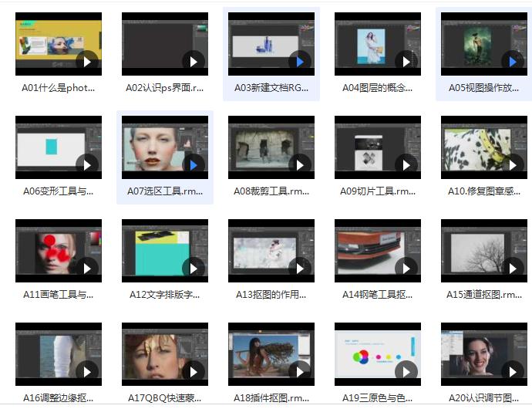This screenshot has width=532, height=409.
Task: Select the file name A18插件抠图.rm...
Action: coord(271,397)
